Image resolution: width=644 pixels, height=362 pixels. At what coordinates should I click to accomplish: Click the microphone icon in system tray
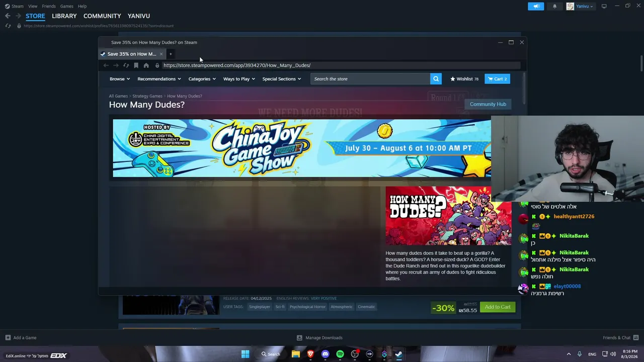(x=580, y=354)
